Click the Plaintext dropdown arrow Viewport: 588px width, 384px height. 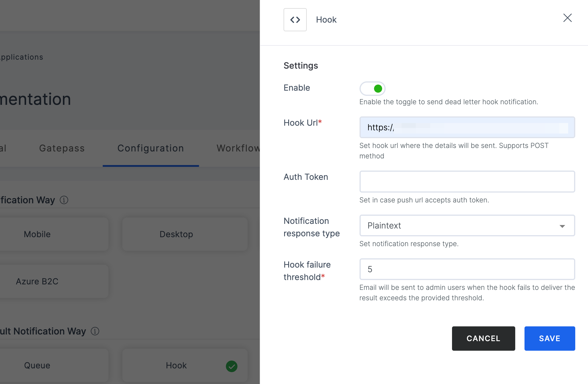point(562,226)
